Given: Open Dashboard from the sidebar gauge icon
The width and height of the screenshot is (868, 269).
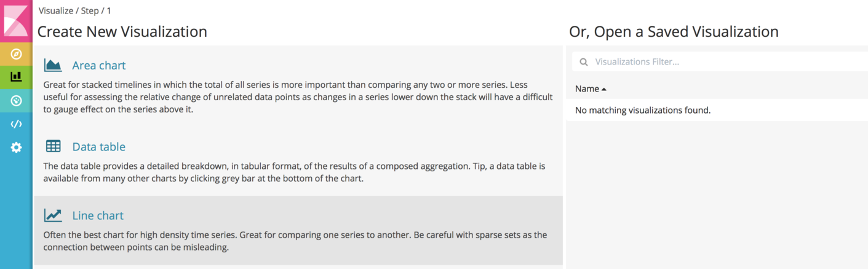Looking at the screenshot, I should coord(16,100).
